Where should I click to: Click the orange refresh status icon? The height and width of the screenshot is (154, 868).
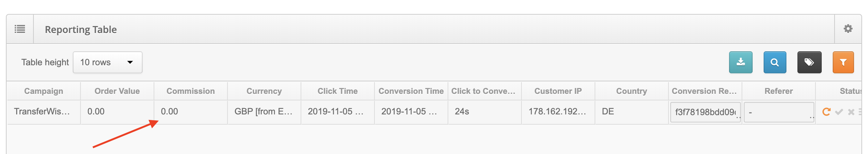(826, 112)
